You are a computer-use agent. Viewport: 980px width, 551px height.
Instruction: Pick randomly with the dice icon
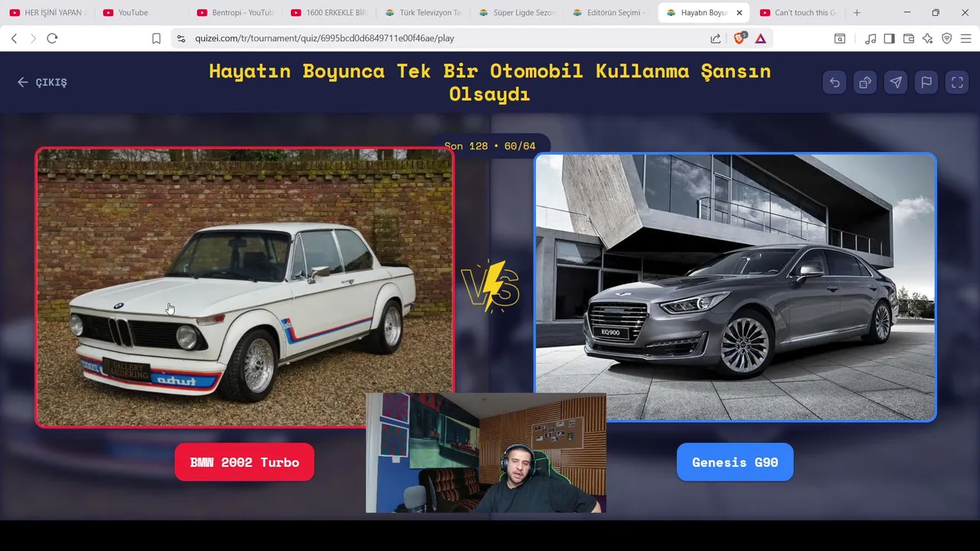(865, 83)
